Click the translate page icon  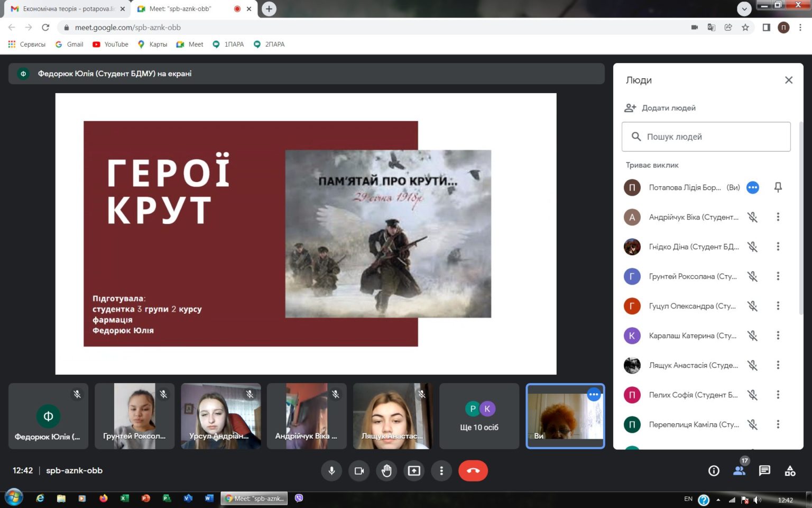point(712,28)
